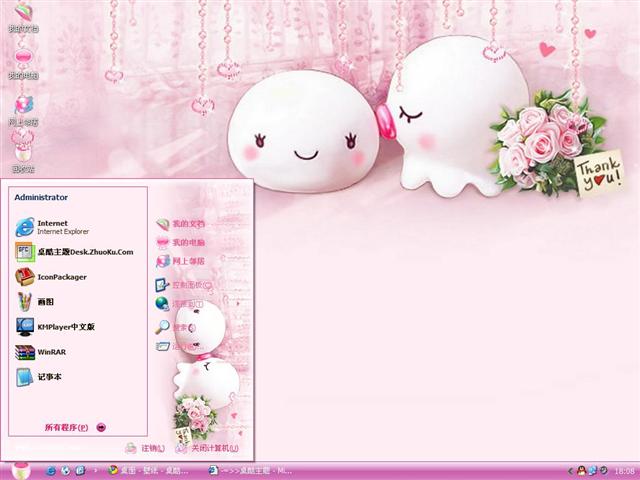
Task: Click 关闭计算机(U) shut down button
Action: (207, 448)
